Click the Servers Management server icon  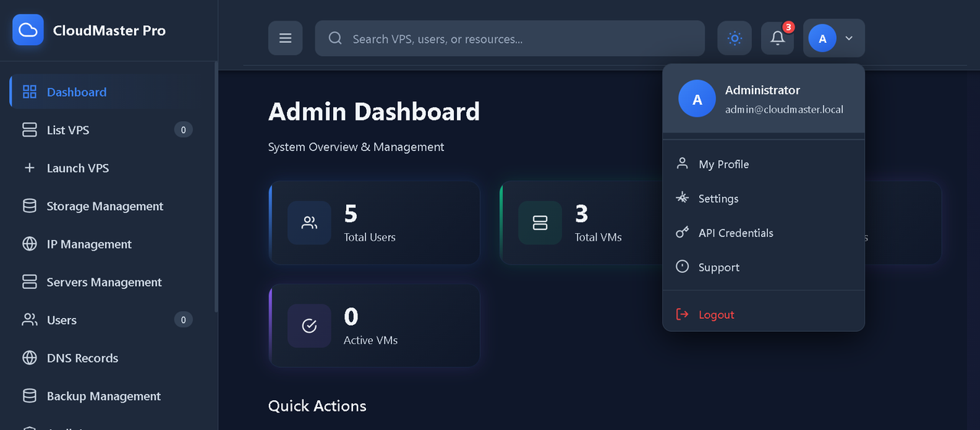[x=30, y=281]
